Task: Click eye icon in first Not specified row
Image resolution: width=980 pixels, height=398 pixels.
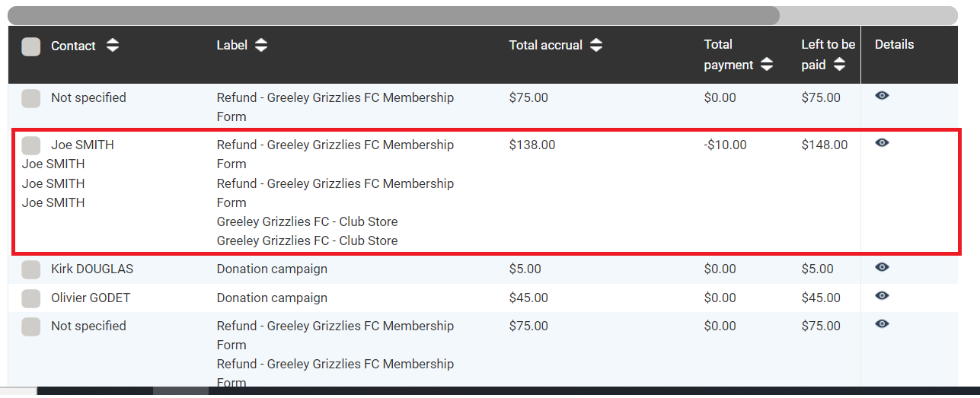Action: tap(882, 96)
